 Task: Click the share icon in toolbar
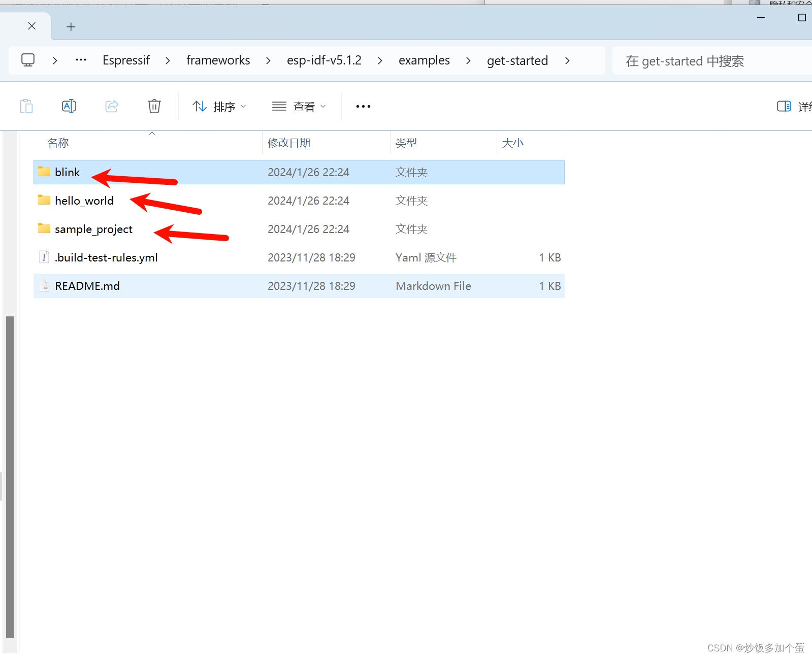(112, 106)
